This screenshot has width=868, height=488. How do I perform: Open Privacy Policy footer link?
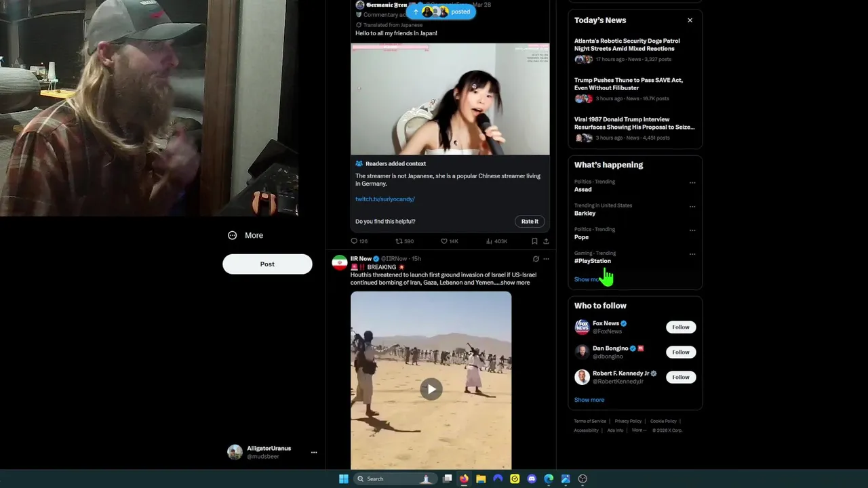[x=628, y=422]
